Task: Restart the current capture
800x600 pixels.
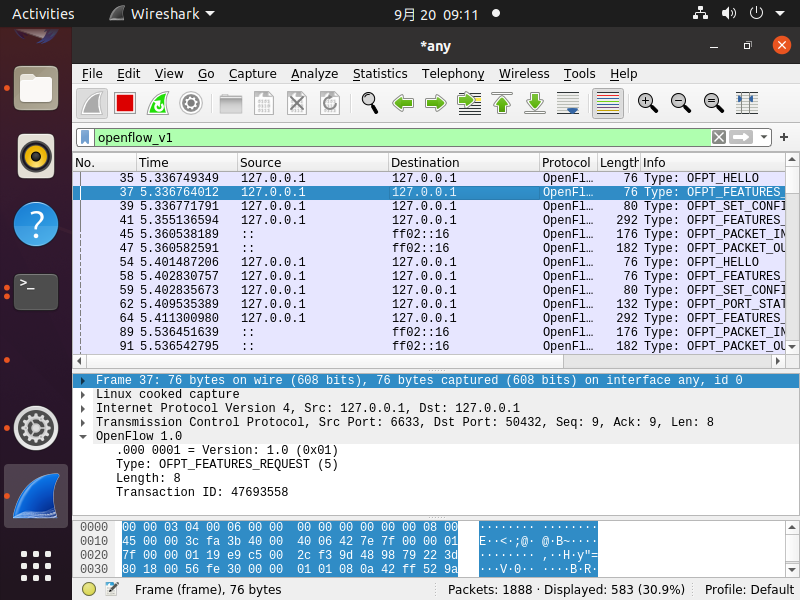Action: [158, 104]
